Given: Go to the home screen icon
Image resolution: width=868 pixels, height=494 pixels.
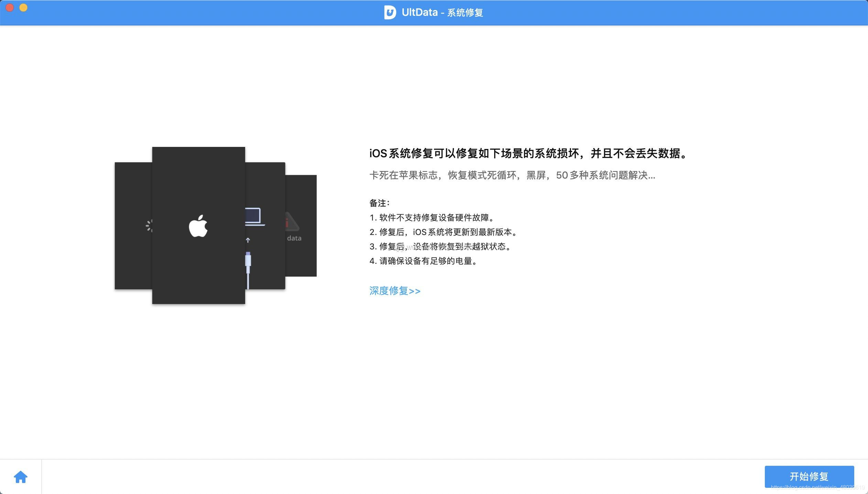Looking at the screenshot, I should click(x=20, y=477).
